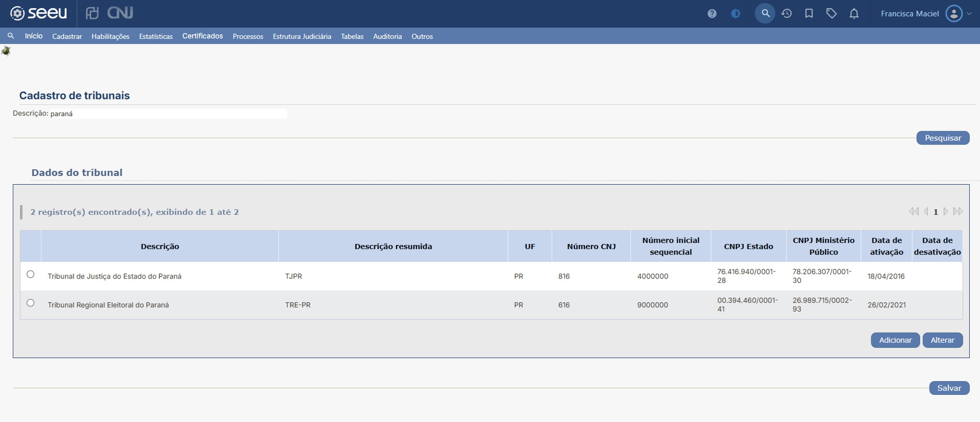
Task: Expand the Francisca Maciel user dropdown arrow
Action: [969, 14]
